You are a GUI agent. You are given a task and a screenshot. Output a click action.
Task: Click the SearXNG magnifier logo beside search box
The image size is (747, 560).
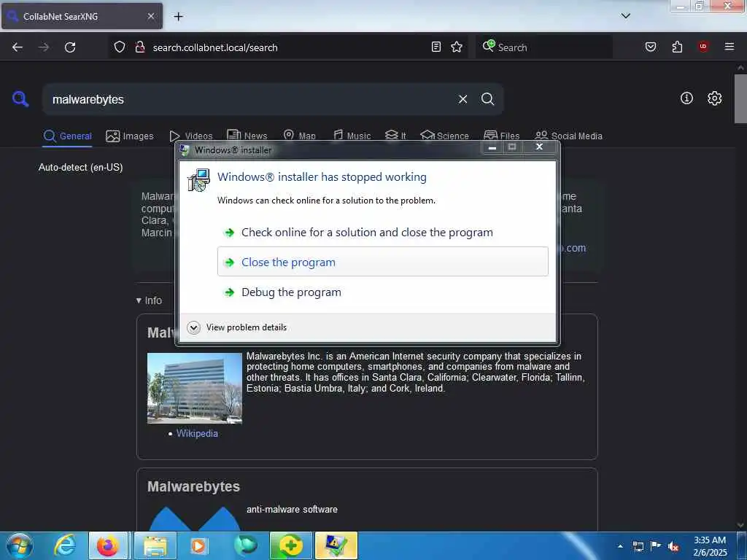(20, 99)
